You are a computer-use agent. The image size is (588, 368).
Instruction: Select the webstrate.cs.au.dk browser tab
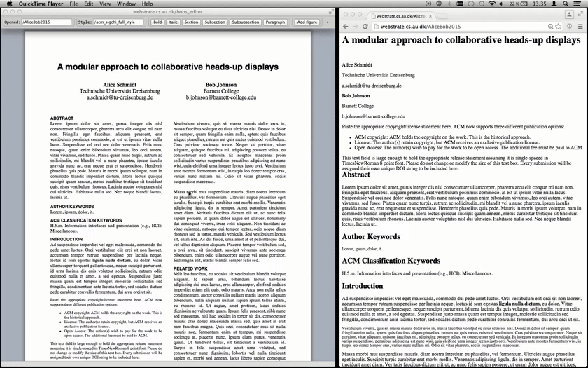400,16
